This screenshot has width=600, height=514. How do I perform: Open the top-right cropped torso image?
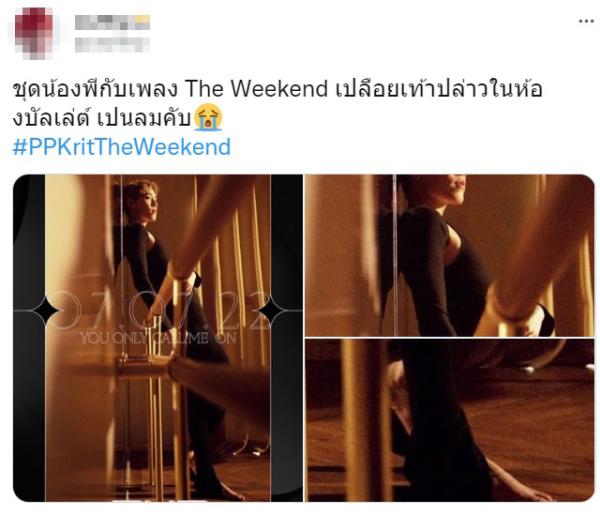pyautogui.click(x=449, y=255)
